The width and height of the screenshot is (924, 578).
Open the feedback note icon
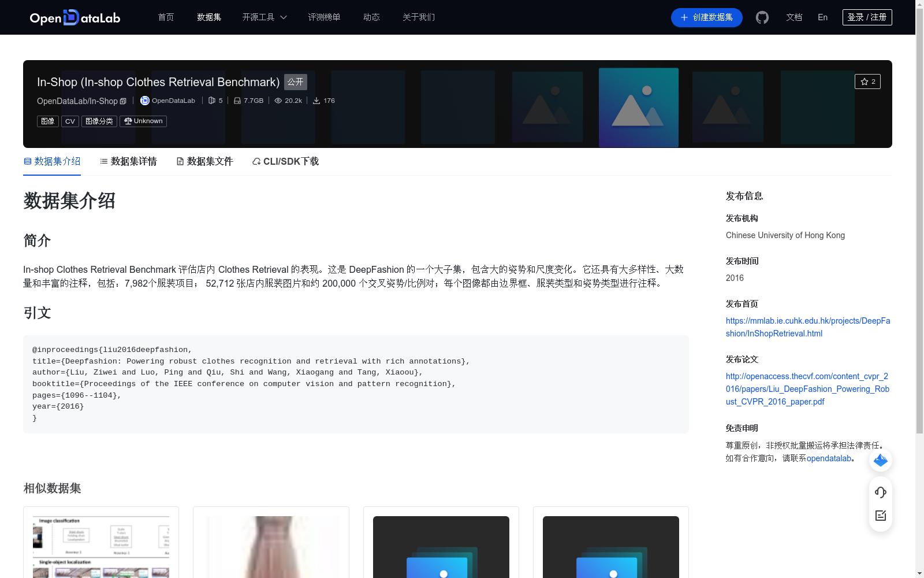click(881, 516)
